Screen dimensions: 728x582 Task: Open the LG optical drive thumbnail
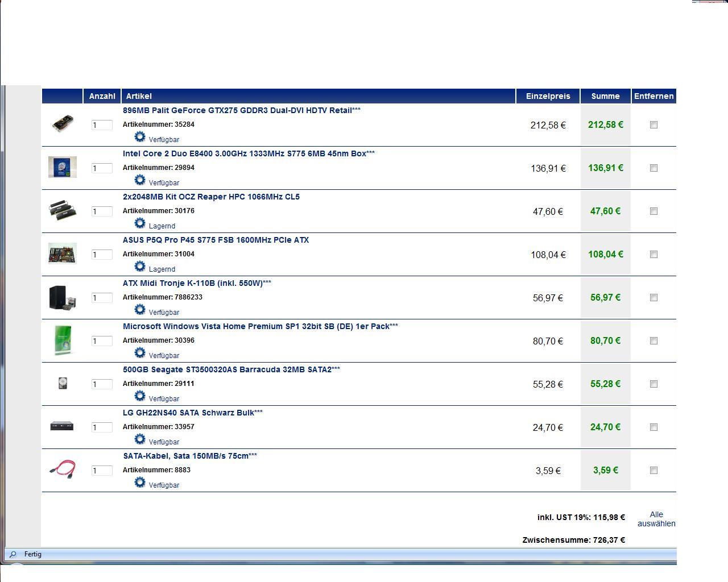tap(62, 426)
